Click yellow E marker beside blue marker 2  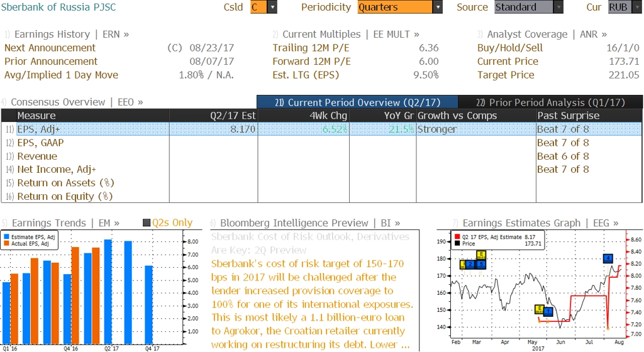click(x=463, y=264)
